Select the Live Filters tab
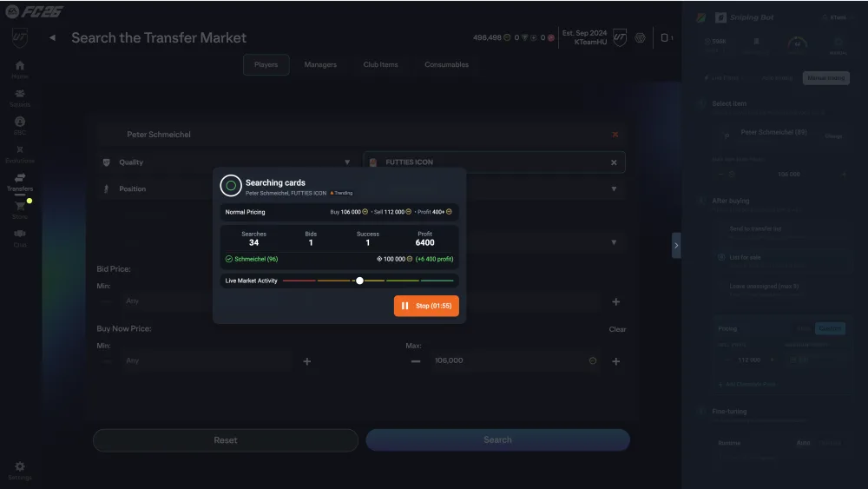The width and height of the screenshot is (868, 489). [x=721, y=78]
